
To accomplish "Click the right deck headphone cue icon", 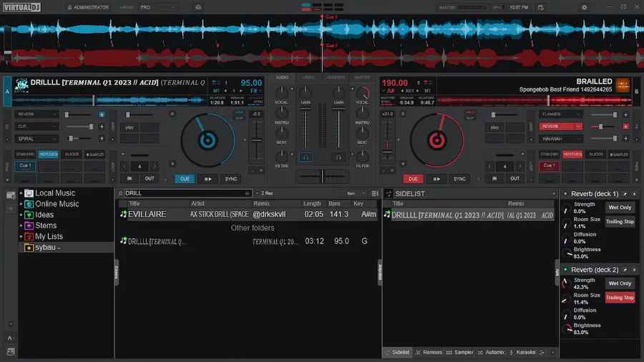I will [338, 157].
